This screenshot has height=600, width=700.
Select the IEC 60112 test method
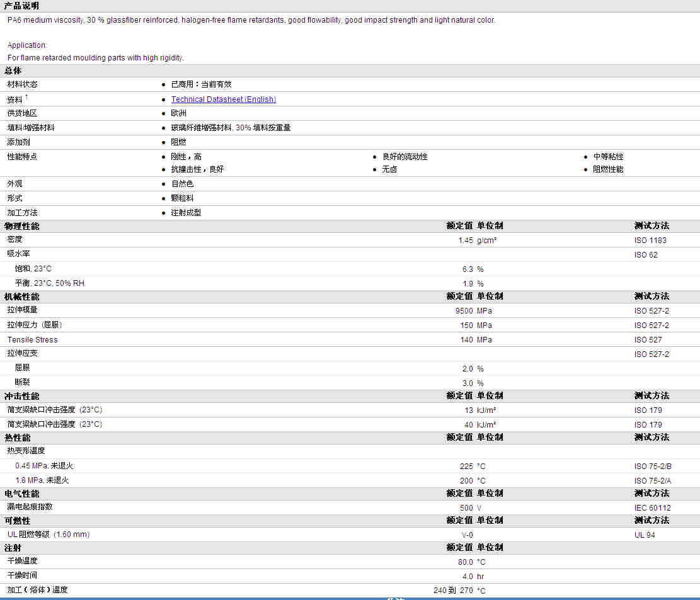point(652,508)
